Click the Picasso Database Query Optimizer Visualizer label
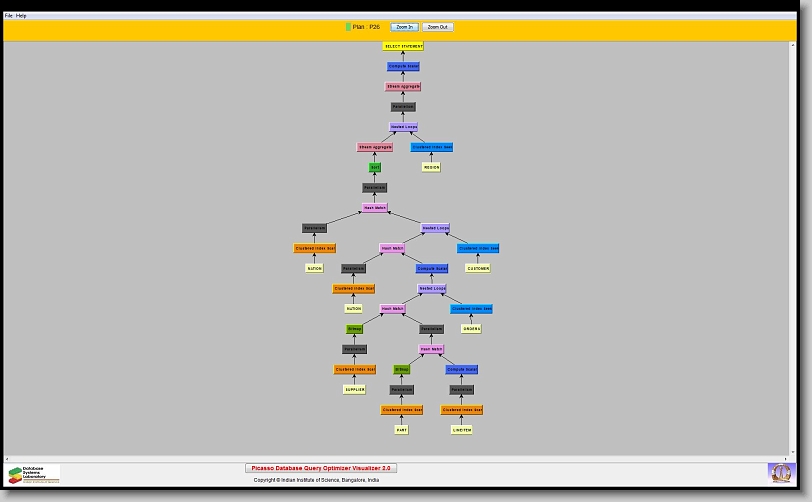 click(321, 468)
